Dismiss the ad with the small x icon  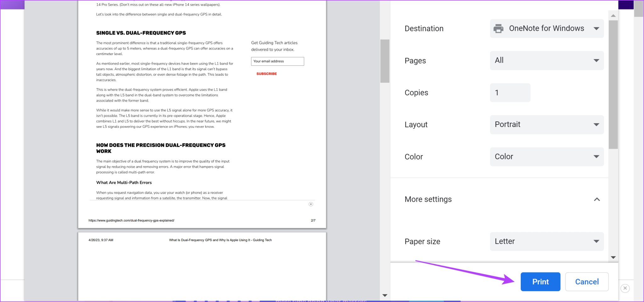pos(311,204)
